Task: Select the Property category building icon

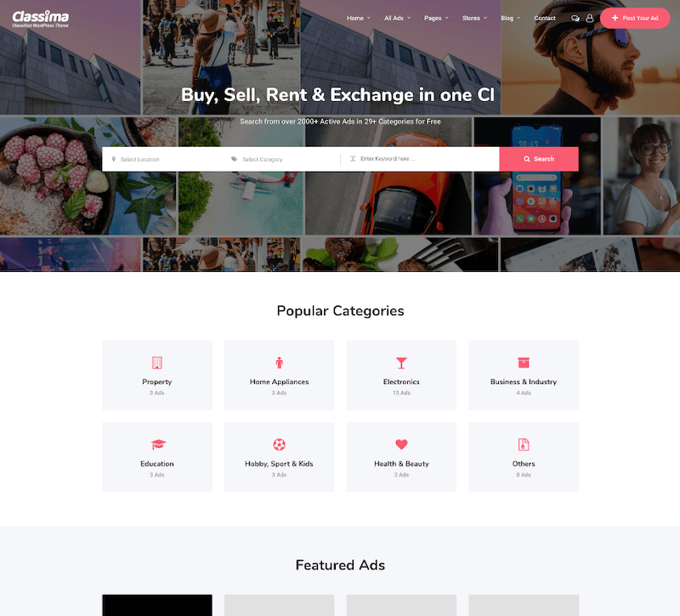Action: click(x=157, y=363)
